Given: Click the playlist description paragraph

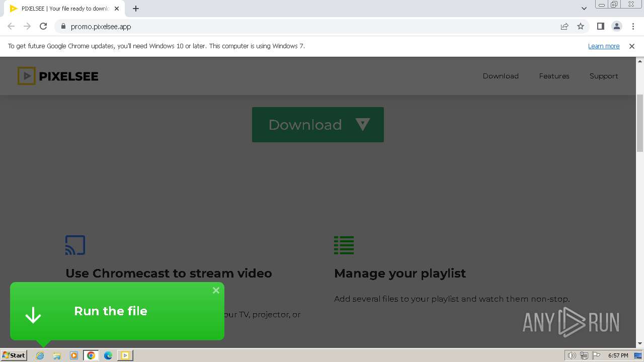Looking at the screenshot, I should click(452, 299).
